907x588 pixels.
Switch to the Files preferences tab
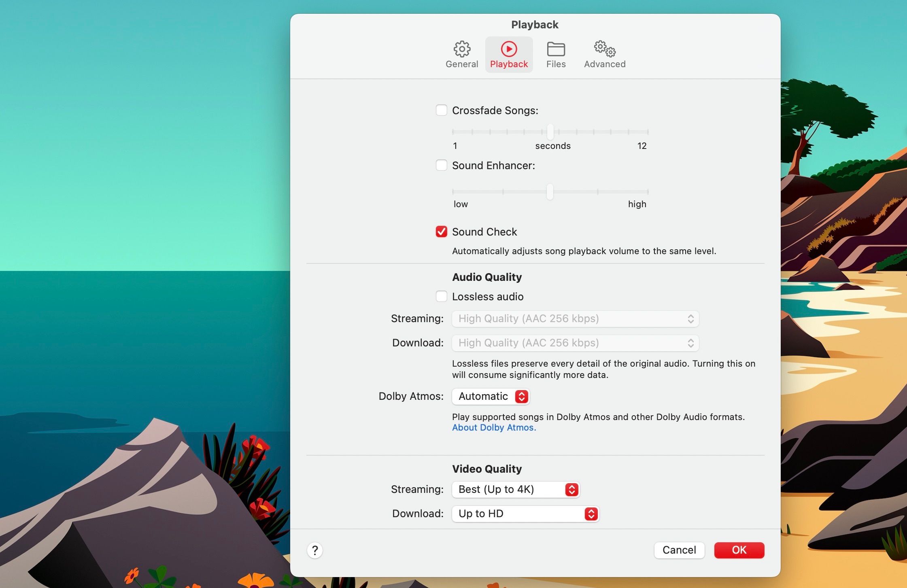pos(556,55)
